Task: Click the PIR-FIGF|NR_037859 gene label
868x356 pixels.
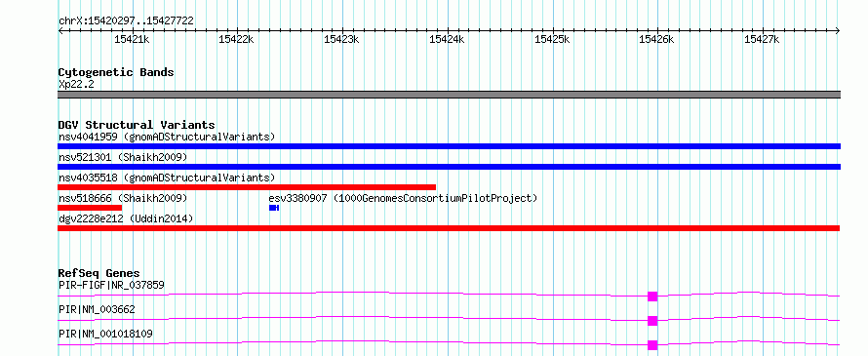Action: click(x=111, y=285)
